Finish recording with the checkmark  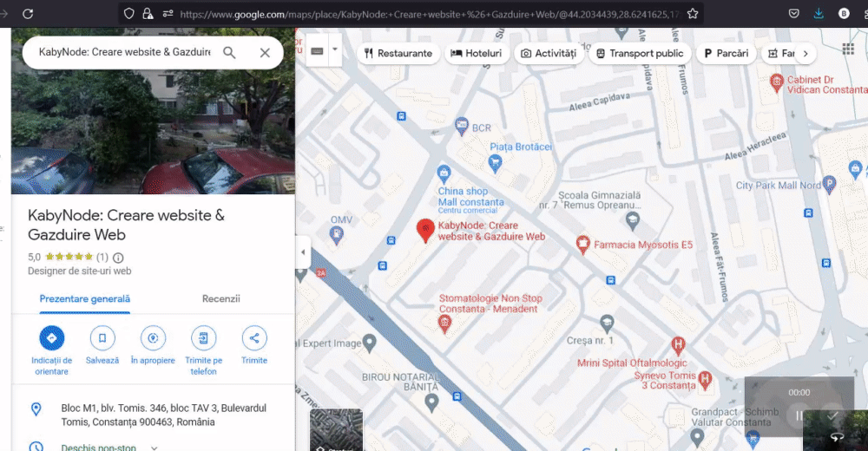(832, 415)
